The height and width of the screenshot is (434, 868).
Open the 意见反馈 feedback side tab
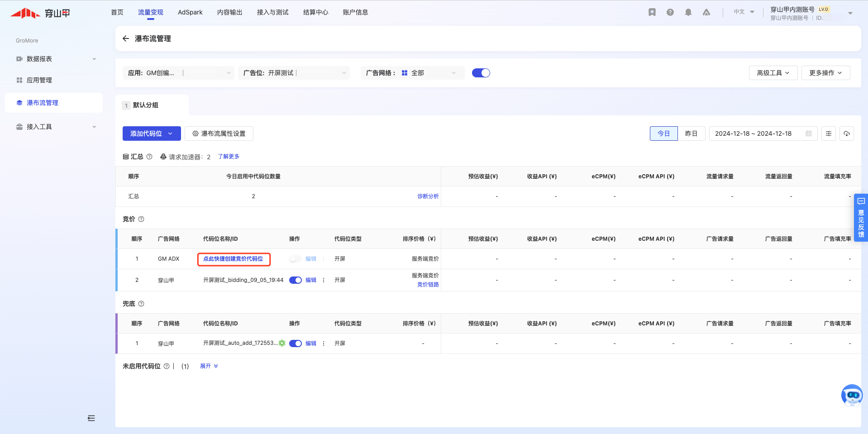pos(861,218)
